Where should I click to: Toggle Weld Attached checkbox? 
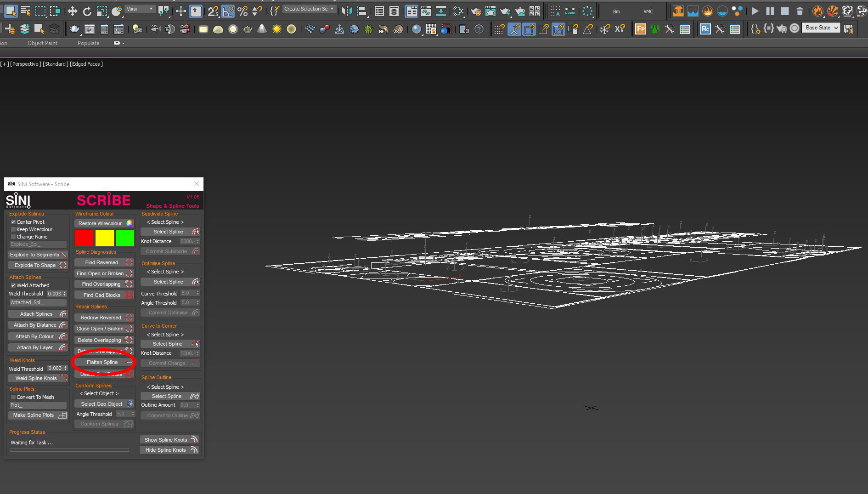tap(13, 285)
